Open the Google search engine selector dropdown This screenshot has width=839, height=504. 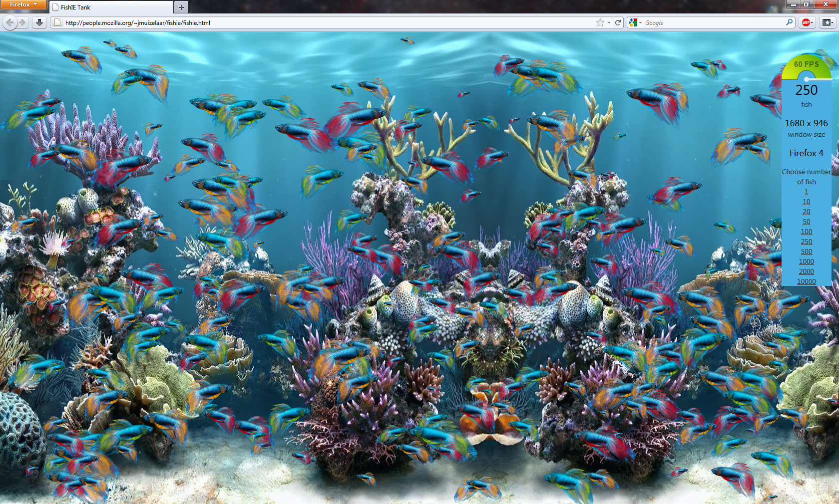point(635,22)
